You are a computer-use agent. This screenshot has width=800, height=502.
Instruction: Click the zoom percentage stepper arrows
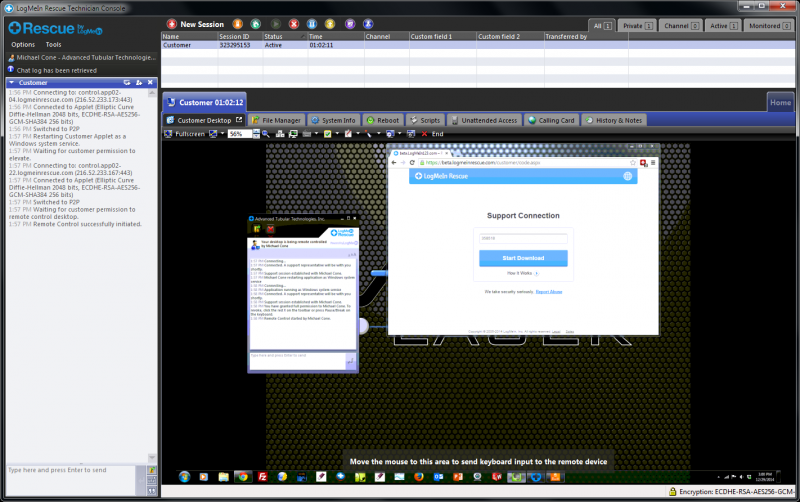256,134
